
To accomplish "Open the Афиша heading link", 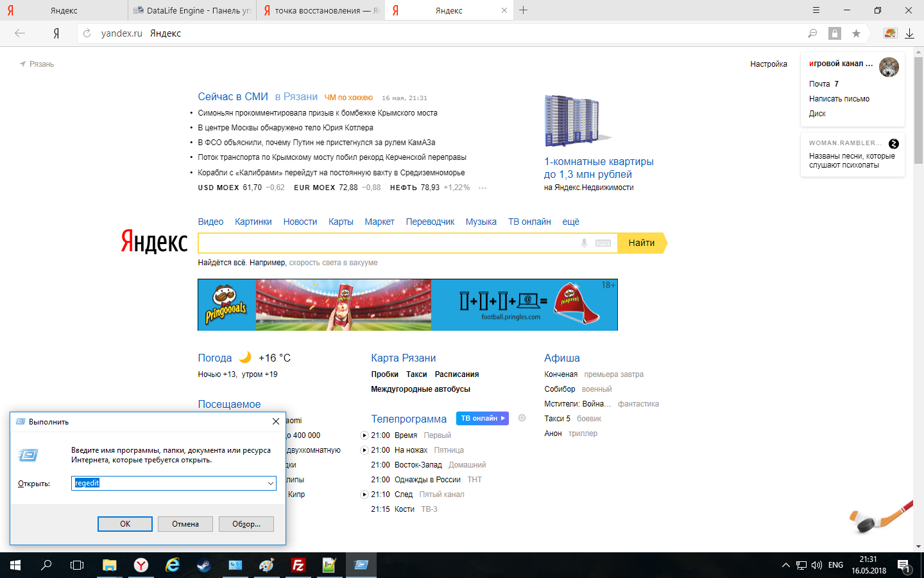I will tap(562, 358).
